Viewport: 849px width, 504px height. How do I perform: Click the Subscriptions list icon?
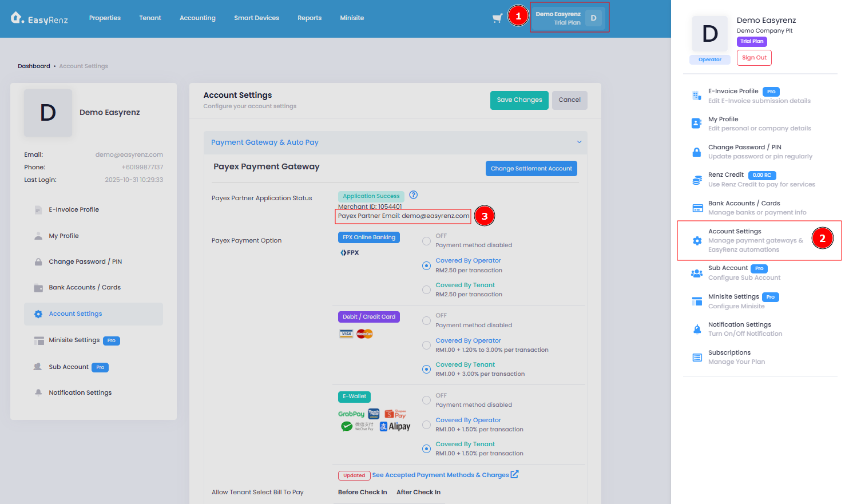click(x=697, y=358)
